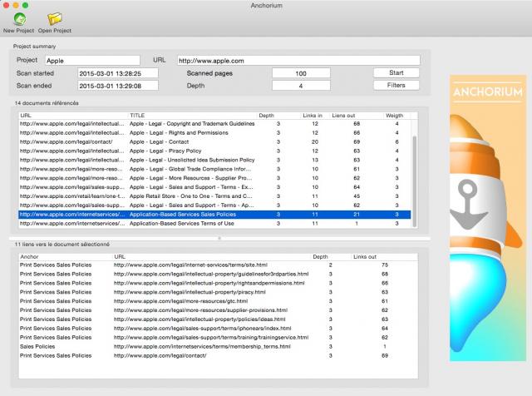Sort documents by TITLE column header
Screen dimensions: 532x396
click(x=191, y=115)
